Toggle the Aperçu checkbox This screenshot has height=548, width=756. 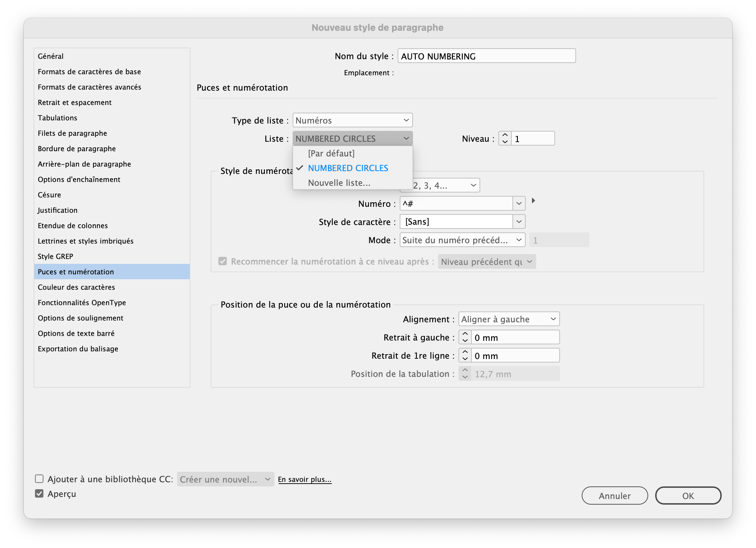coord(39,494)
